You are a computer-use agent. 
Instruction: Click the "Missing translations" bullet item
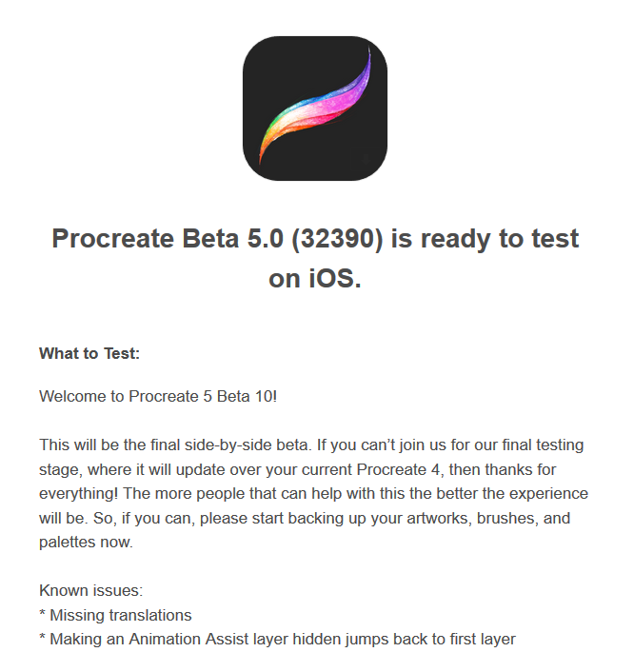click(121, 616)
